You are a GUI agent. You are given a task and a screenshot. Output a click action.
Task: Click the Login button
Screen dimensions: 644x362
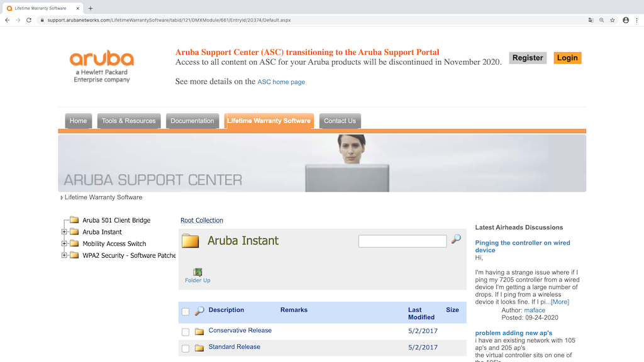pyautogui.click(x=567, y=58)
